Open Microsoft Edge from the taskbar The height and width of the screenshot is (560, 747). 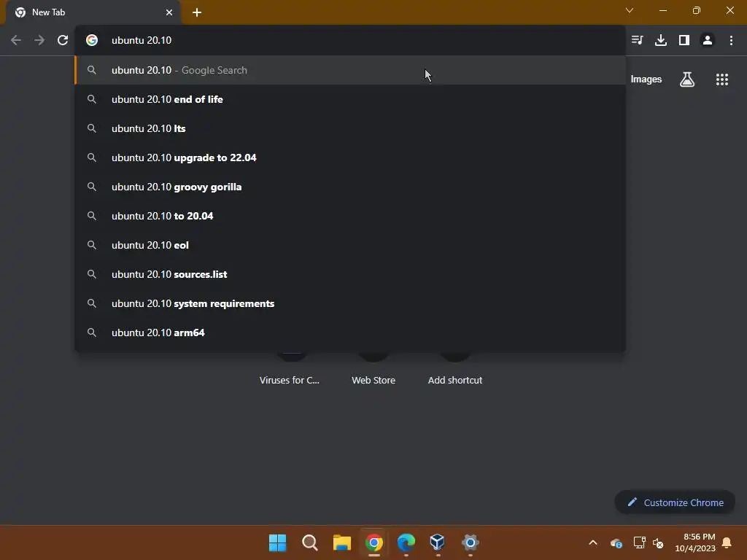406,542
